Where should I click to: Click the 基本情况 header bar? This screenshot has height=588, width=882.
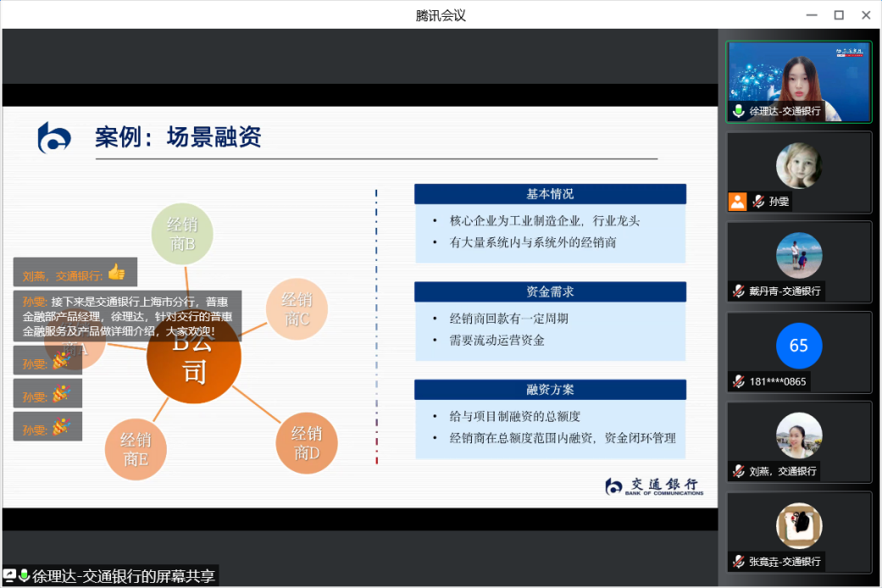[x=550, y=194]
